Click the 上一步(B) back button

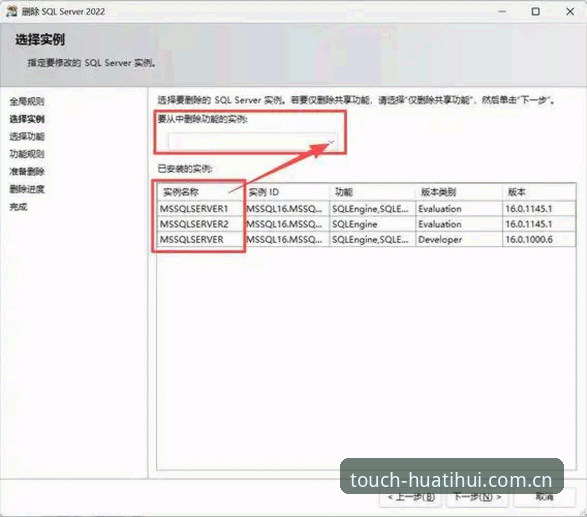(x=411, y=497)
